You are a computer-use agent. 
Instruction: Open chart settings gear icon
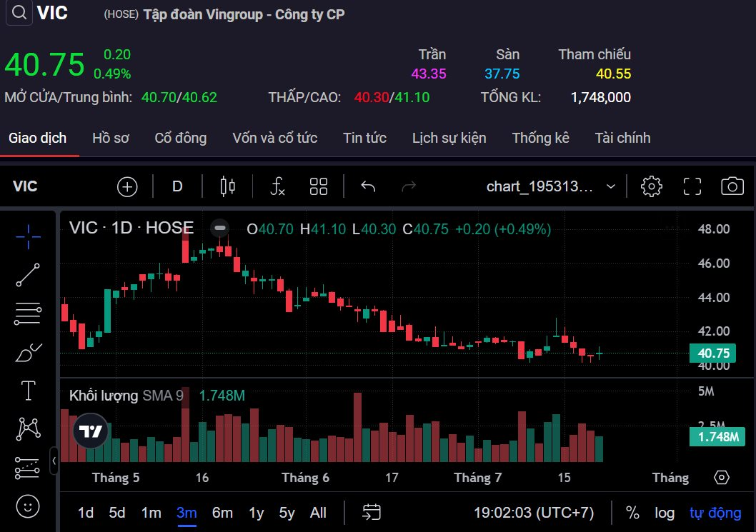pyautogui.click(x=651, y=187)
